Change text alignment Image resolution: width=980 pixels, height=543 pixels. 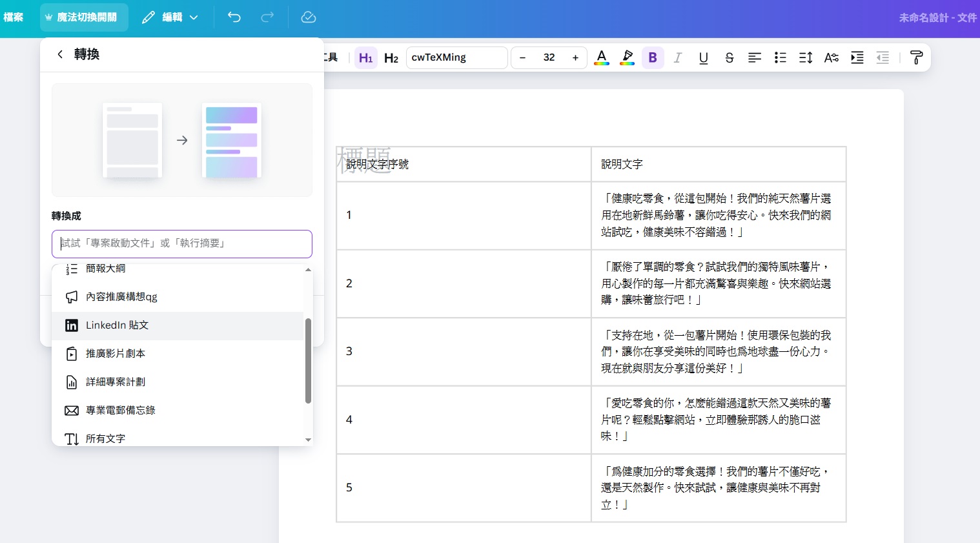coord(755,57)
